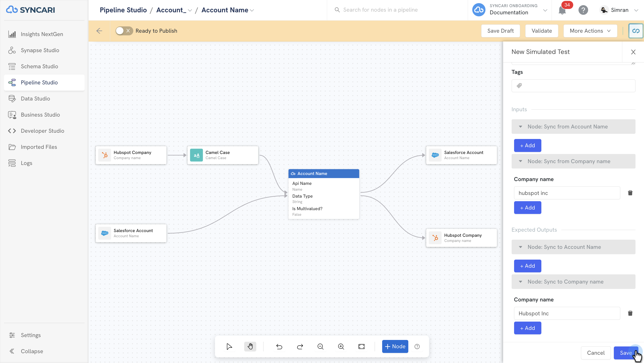The image size is (644, 363).
Task: Click the + Node button
Action: [x=395, y=346]
